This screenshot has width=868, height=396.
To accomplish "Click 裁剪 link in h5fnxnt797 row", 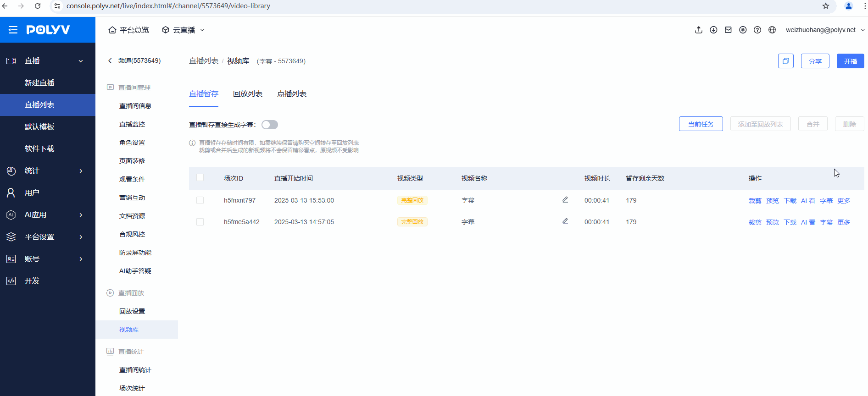I will [x=755, y=201].
